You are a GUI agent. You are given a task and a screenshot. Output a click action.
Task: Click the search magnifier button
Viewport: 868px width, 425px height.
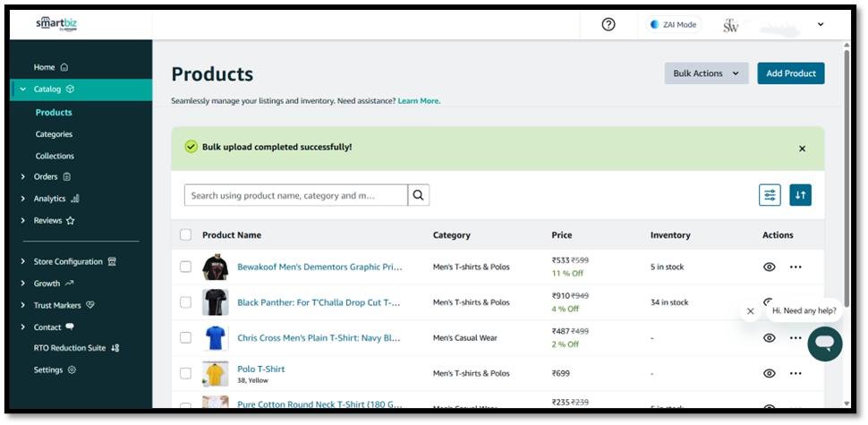pyautogui.click(x=419, y=195)
